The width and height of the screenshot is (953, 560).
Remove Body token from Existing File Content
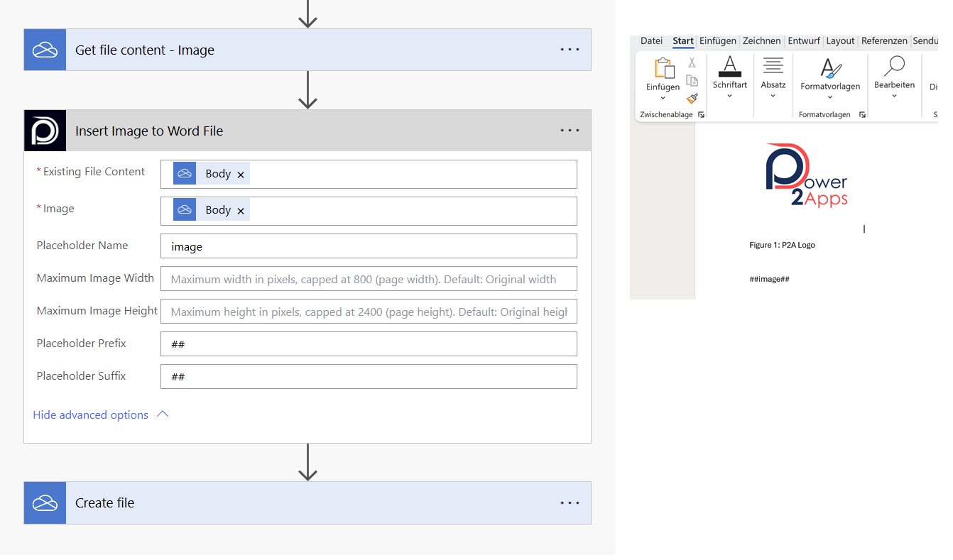pos(241,175)
